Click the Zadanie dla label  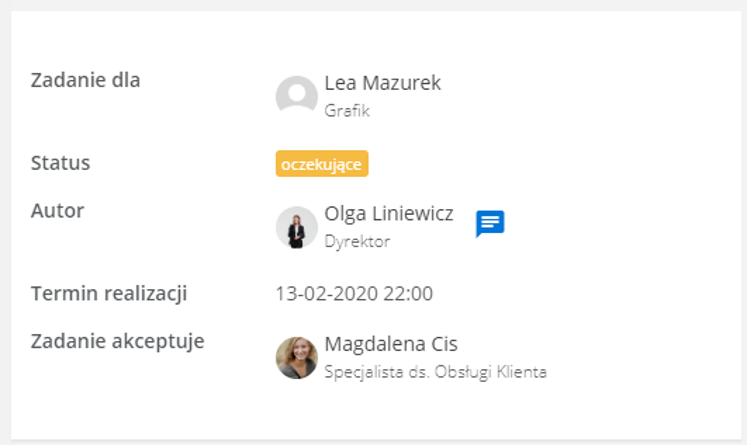coord(85,80)
